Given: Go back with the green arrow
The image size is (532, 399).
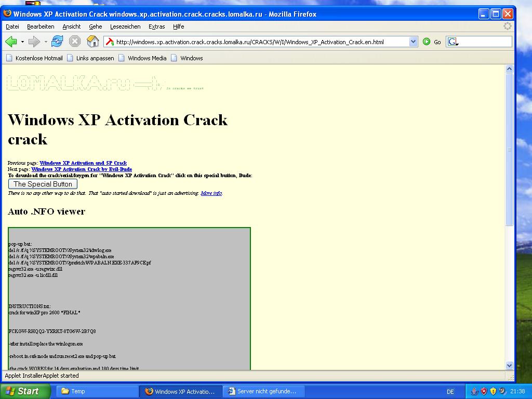Looking at the screenshot, I should click(x=11, y=42).
